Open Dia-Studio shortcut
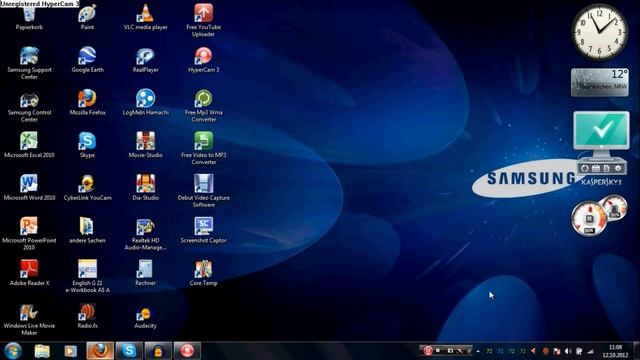This screenshot has height=360, width=640. point(145,188)
